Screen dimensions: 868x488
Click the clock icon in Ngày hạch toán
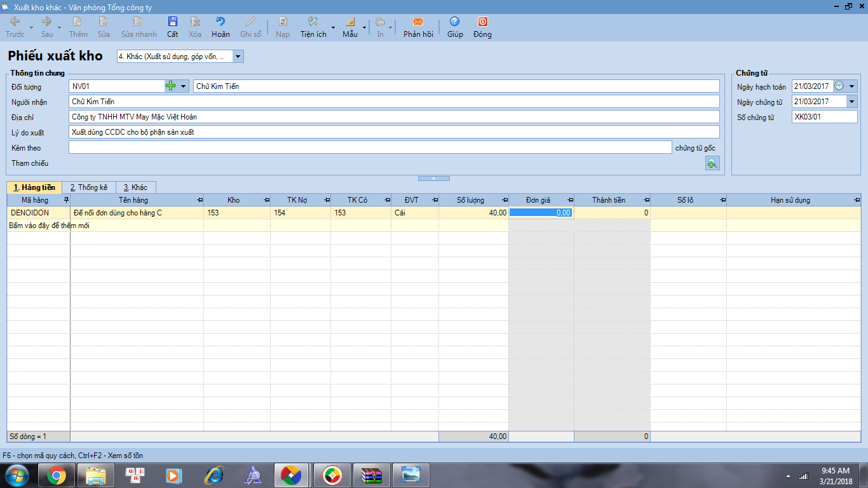pos(839,86)
